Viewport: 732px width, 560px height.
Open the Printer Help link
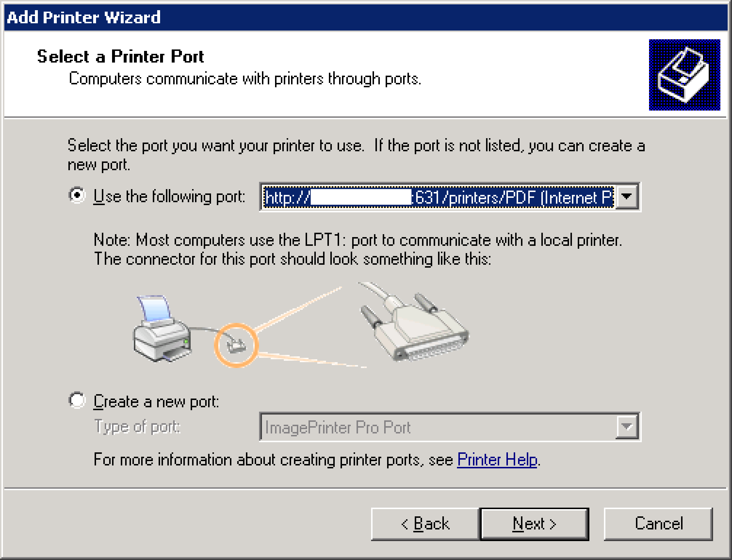point(497,460)
